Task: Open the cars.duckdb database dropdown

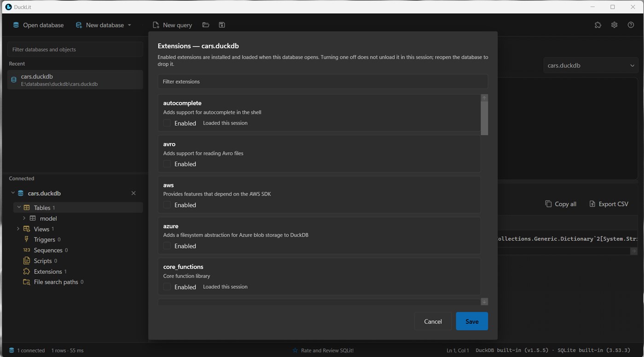Action: [x=591, y=65]
